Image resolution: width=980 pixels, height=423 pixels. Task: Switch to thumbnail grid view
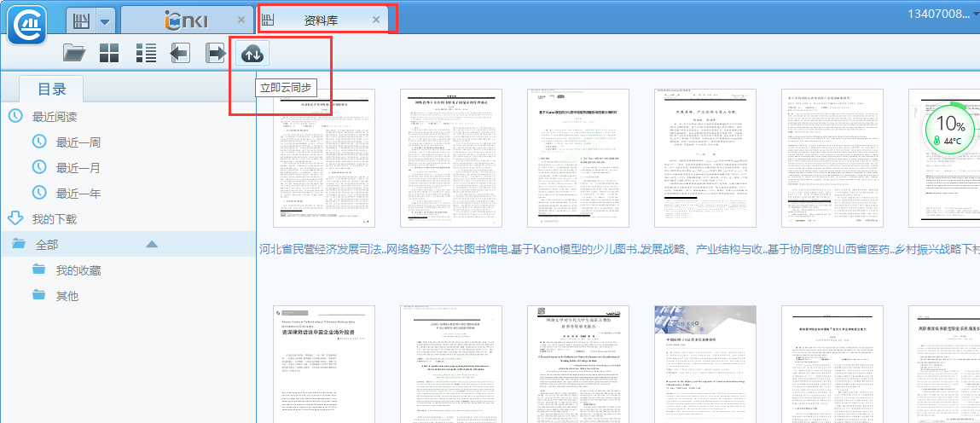tap(109, 54)
